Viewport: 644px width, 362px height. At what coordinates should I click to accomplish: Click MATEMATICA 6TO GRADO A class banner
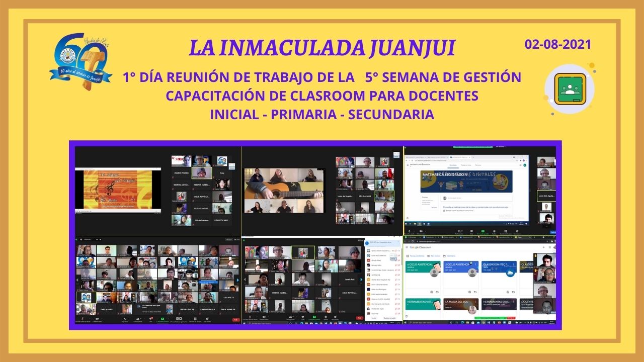coord(466,182)
